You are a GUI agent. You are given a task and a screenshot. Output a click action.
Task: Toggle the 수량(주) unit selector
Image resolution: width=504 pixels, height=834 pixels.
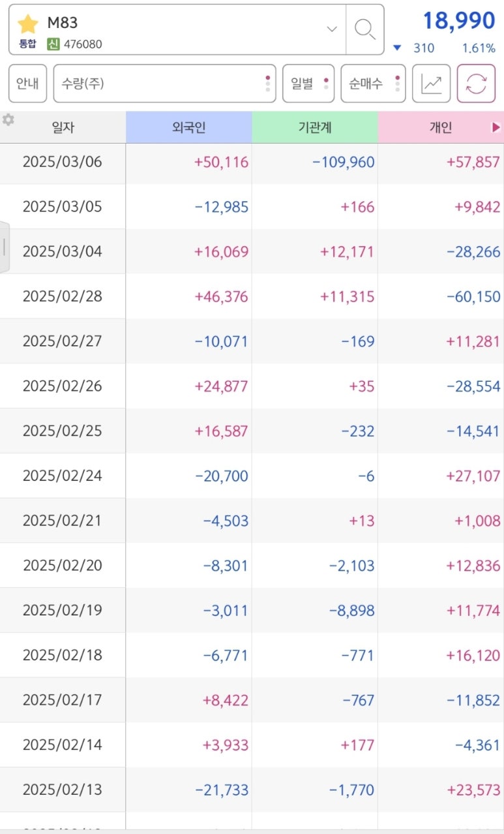(165, 84)
